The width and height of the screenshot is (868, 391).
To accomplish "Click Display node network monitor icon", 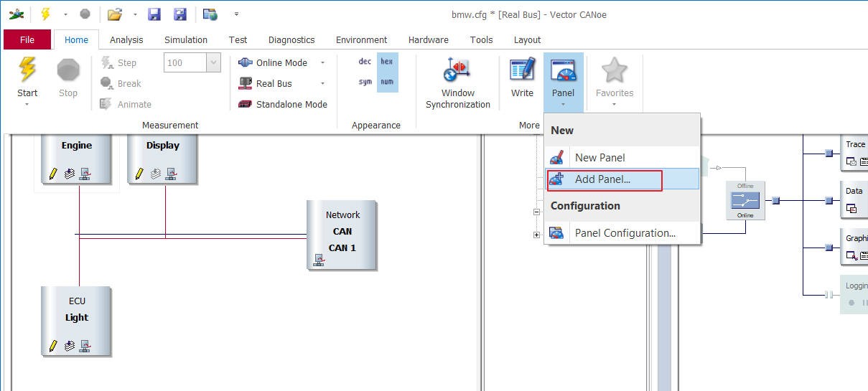I will [171, 174].
